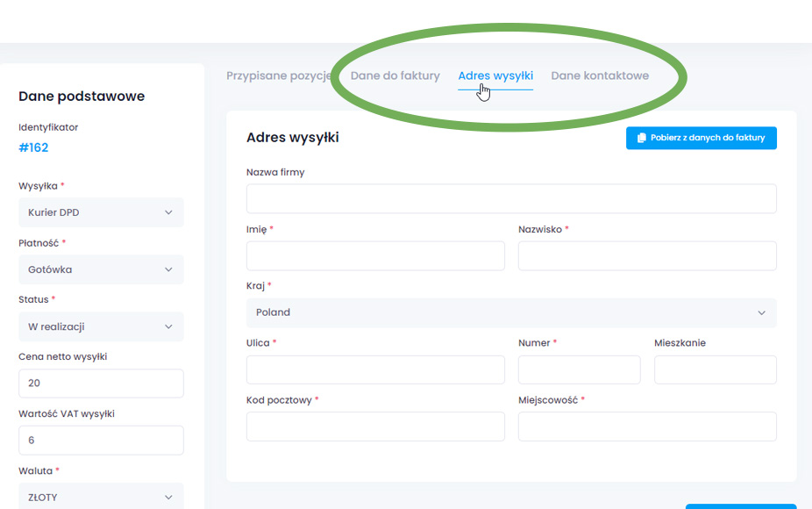Viewport: 812px width, 509px height.
Task: Click the Nazwa firmy input field
Action: (511, 198)
